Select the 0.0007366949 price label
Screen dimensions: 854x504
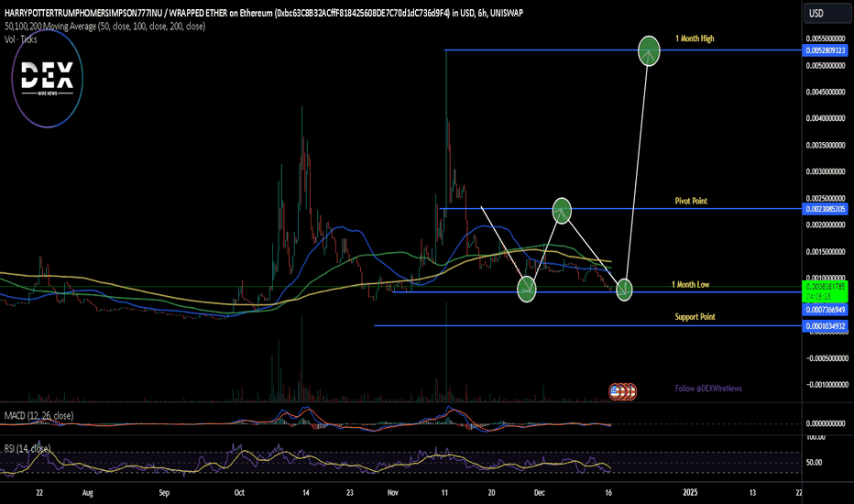tap(826, 310)
